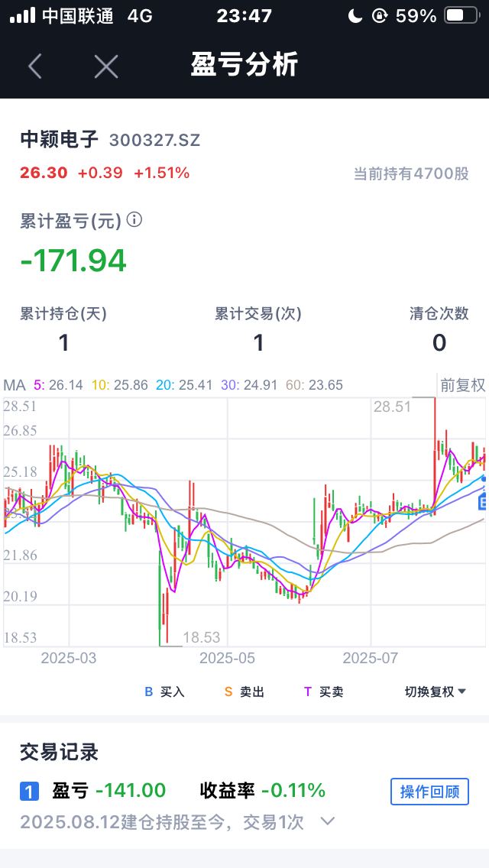Tap the blue number 1 badge

pyautogui.click(x=29, y=792)
